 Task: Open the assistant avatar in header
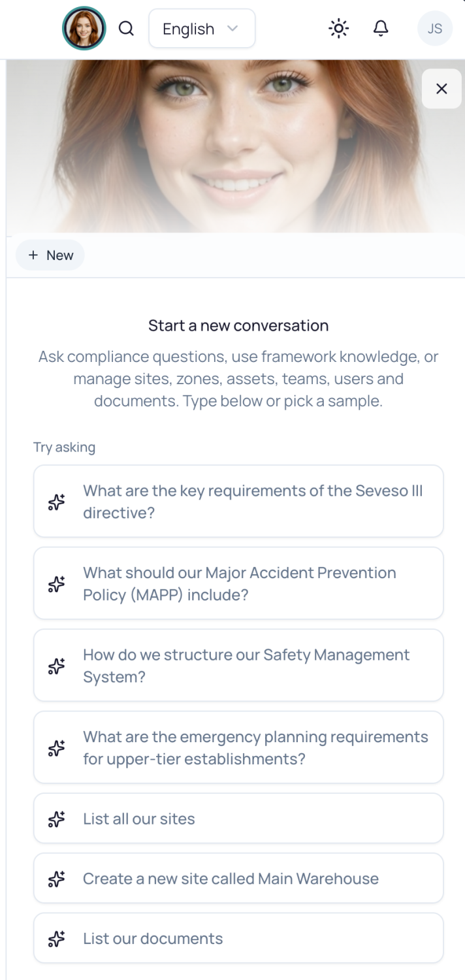tap(84, 29)
